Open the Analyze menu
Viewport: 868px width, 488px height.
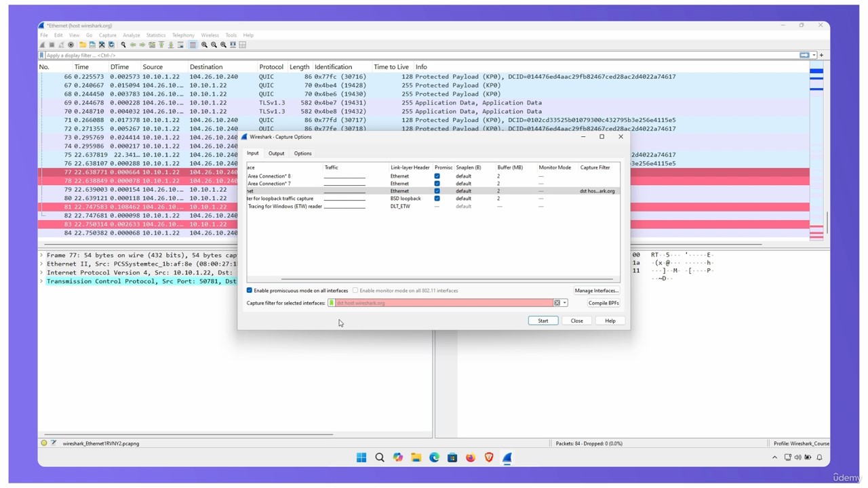(x=132, y=35)
